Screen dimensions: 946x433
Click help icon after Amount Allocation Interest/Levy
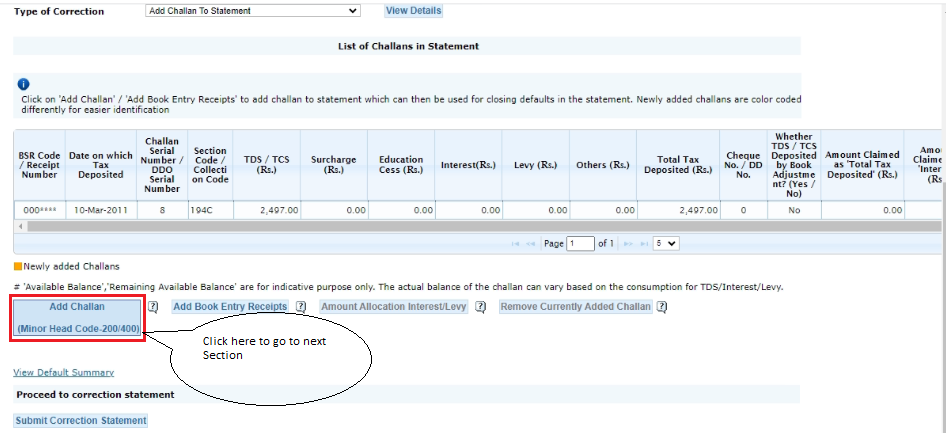tap(481, 307)
